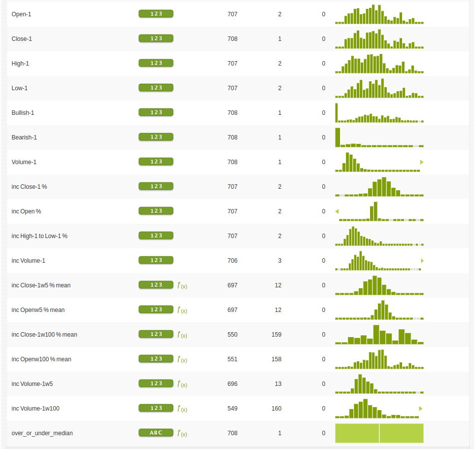Click the f(x) icon for inc Volume-1w100
This screenshot has height=449, width=476.
(x=182, y=409)
